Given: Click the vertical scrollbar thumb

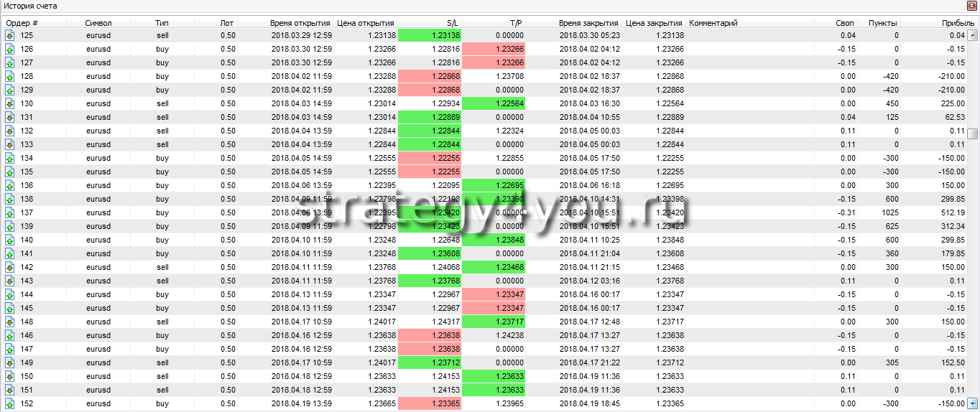Looking at the screenshot, I should (973, 134).
